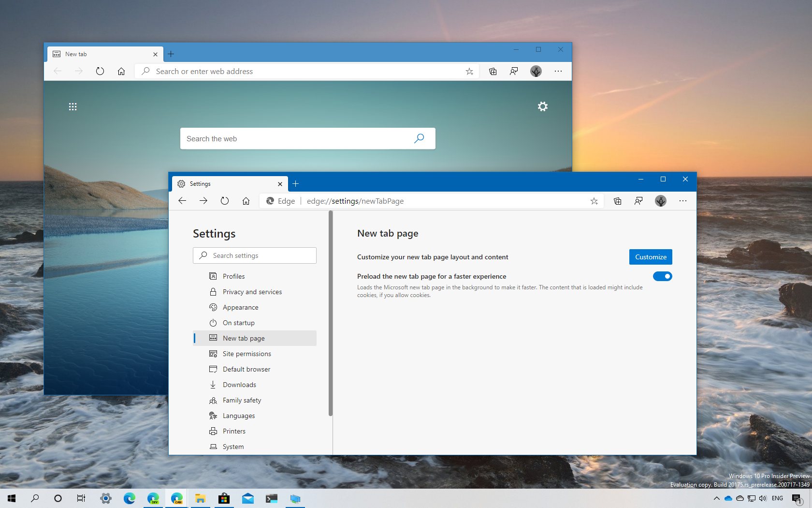812x508 pixels.
Task: Reload the Settings page with refresh icon
Action: click(225, 201)
